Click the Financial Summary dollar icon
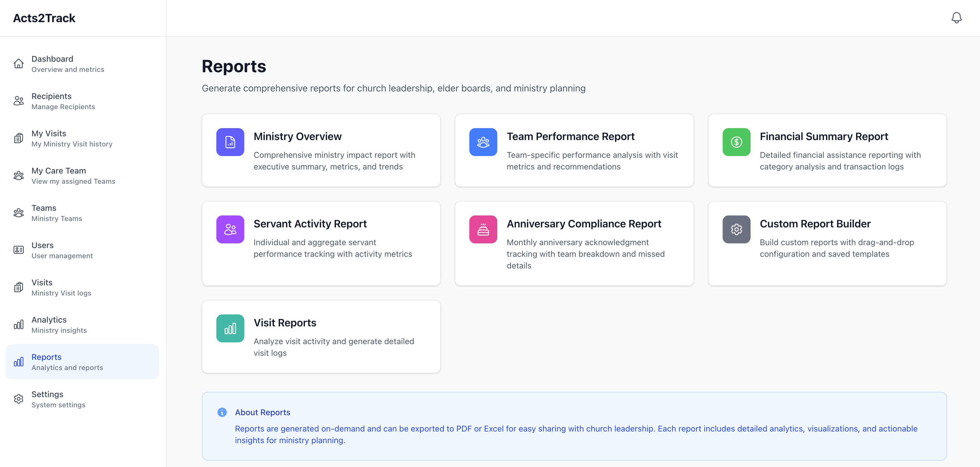Image resolution: width=980 pixels, height=467 pixels. (x=736, y=142)
